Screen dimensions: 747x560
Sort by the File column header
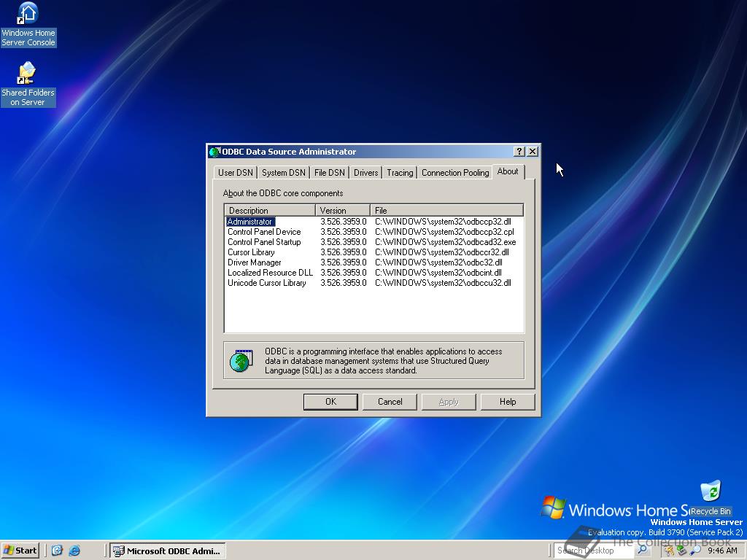(x=447, y=211)
